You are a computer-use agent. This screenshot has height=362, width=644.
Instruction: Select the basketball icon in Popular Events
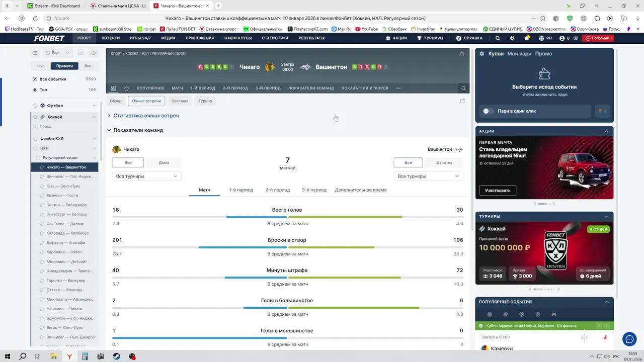coord(538,314)
